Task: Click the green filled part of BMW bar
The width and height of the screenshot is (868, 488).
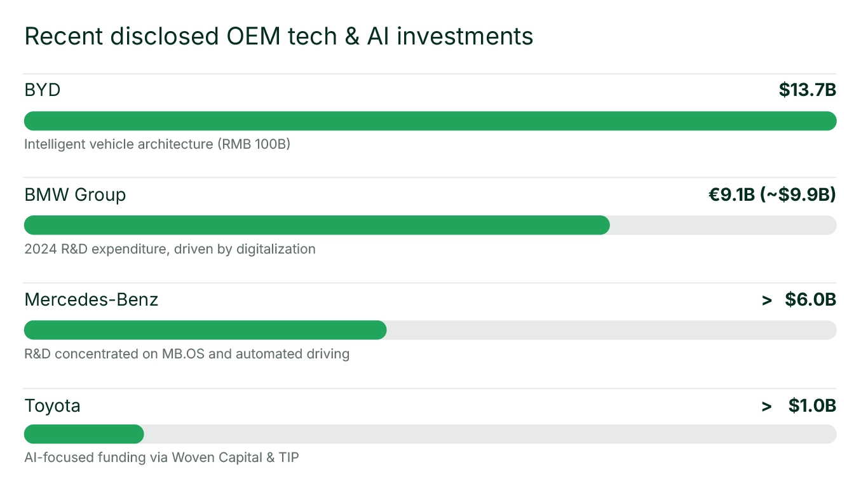Action: pyautogui.click(x=316, y=225)
